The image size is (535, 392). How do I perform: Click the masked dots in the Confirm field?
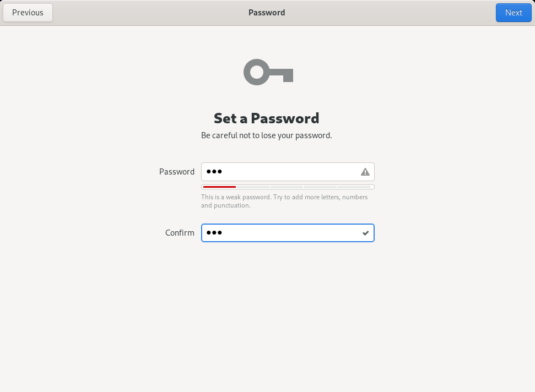[214, 233]
